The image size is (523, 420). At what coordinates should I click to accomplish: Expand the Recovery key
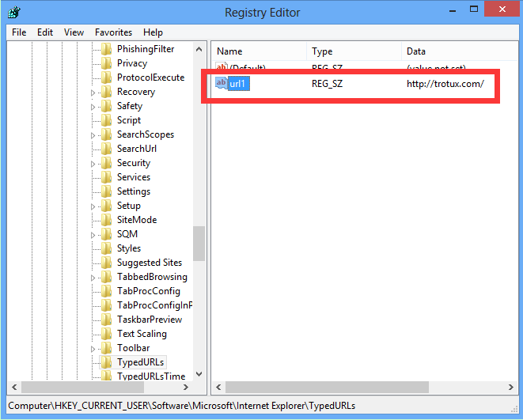[93, 92]
